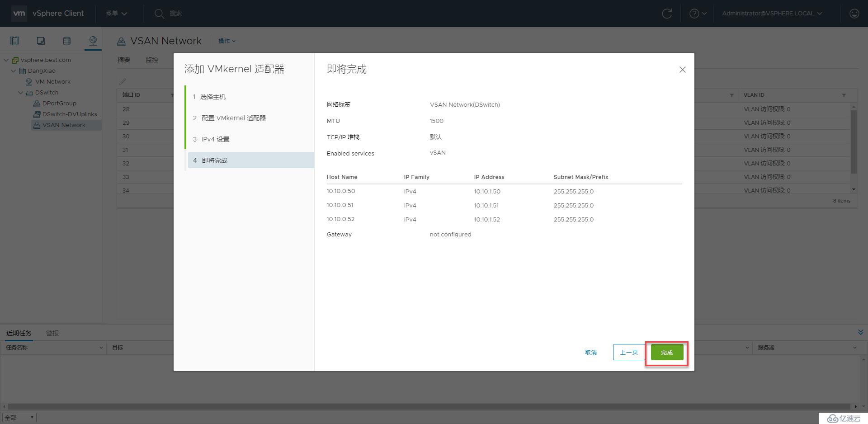Viewport: 868px width, 424px height.
Task: Open the VMs and Templates view icon
Action: coord(41,41)
